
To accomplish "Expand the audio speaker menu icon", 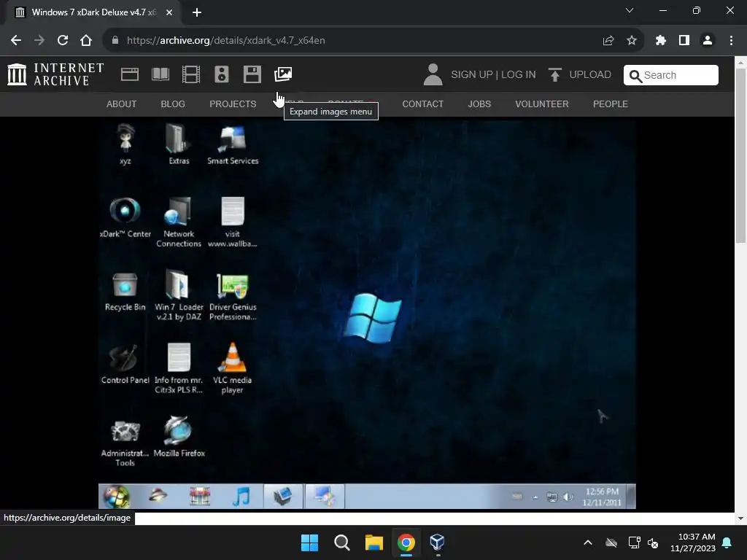I will tap(222, 75).
